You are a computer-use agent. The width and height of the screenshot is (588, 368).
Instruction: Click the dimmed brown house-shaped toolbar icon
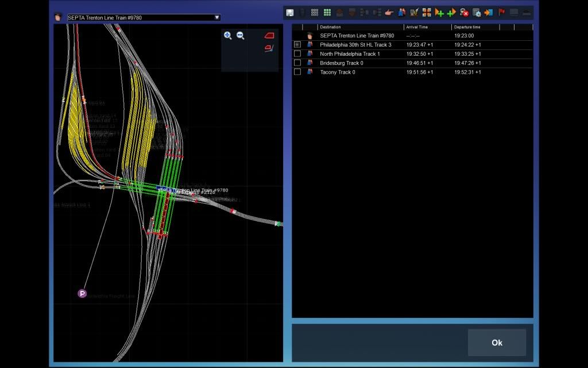339,13
